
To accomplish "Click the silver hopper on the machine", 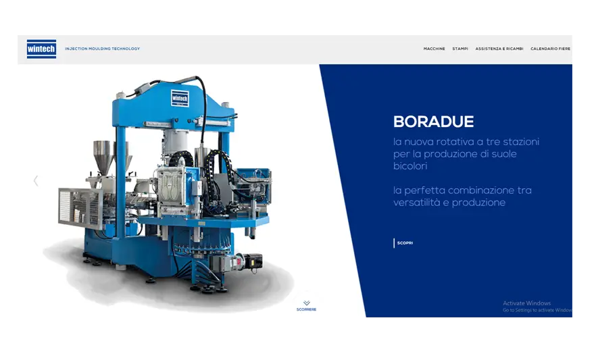I will pyautogui.click(x=102, y=154).
